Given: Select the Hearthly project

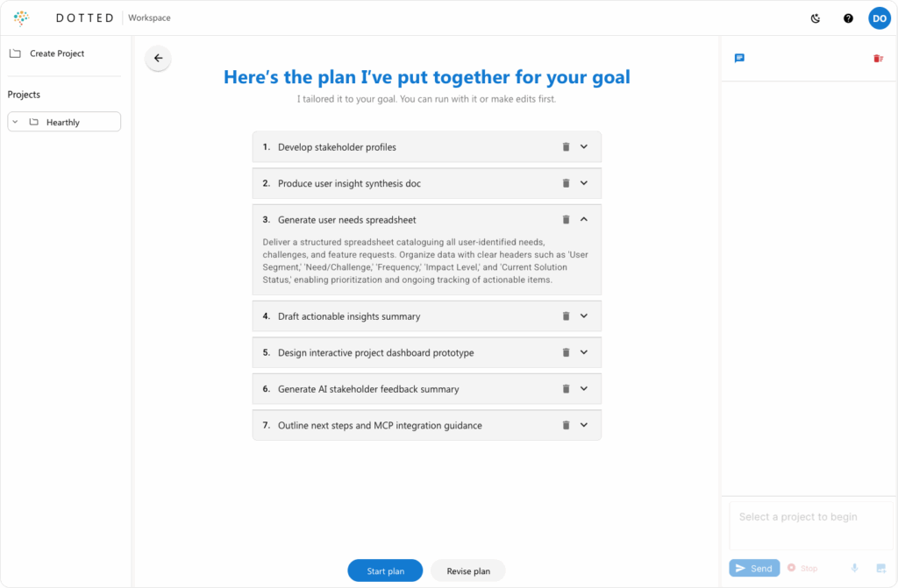Looking at the screenshot, I should point(63,123).
